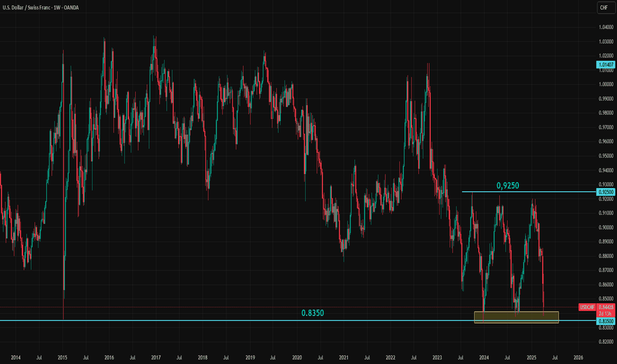Click the 2016 time axis label
Screen dimensions: 617x364
point(109,357)
